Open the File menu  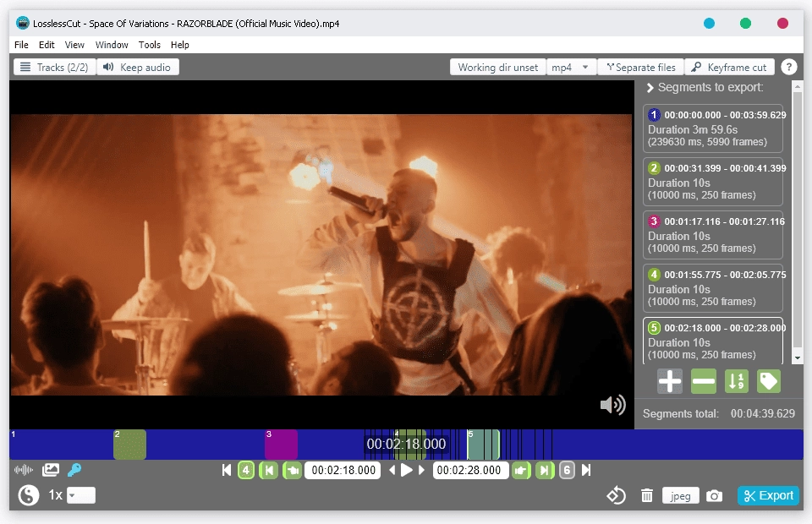point(21,45)
